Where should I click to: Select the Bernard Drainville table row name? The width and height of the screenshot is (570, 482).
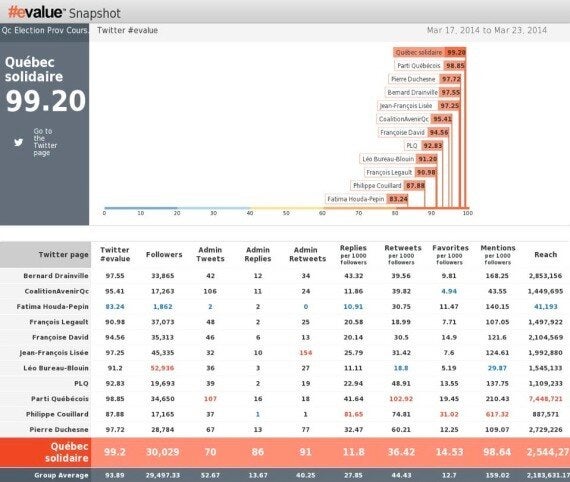pyautogui.click(x=56, y=276)
